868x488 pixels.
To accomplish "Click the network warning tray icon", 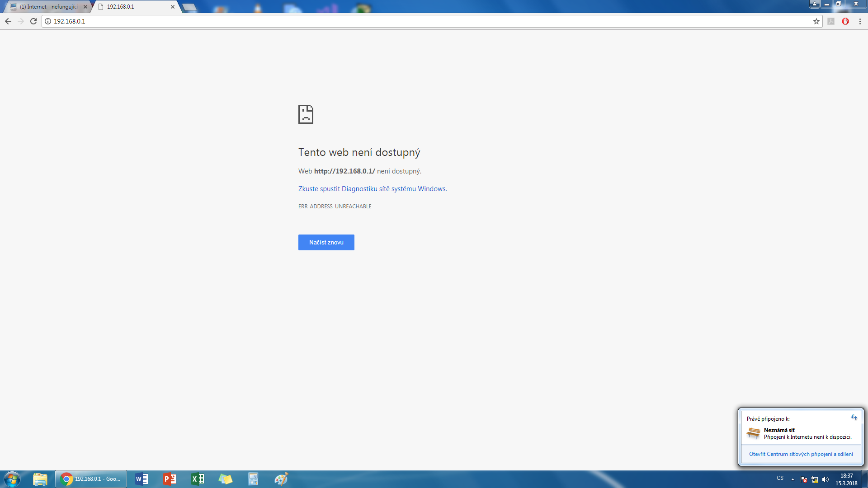I will pos(815,479).
